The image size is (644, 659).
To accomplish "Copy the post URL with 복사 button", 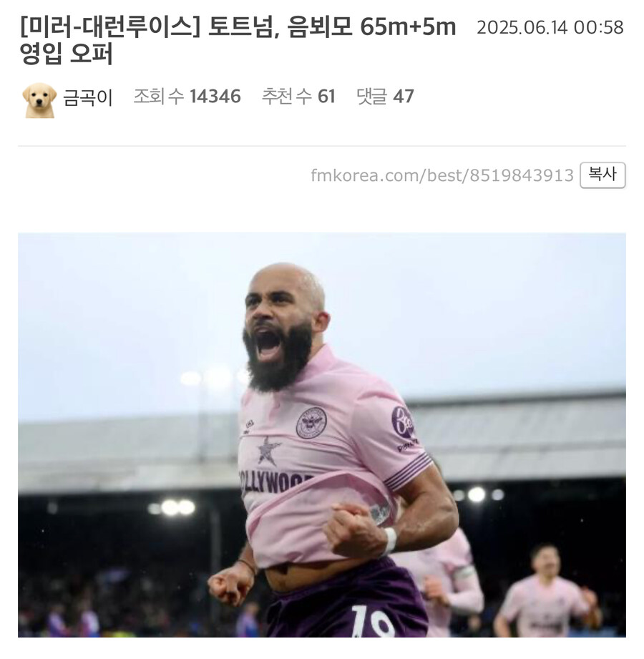I will click(602, 175).
